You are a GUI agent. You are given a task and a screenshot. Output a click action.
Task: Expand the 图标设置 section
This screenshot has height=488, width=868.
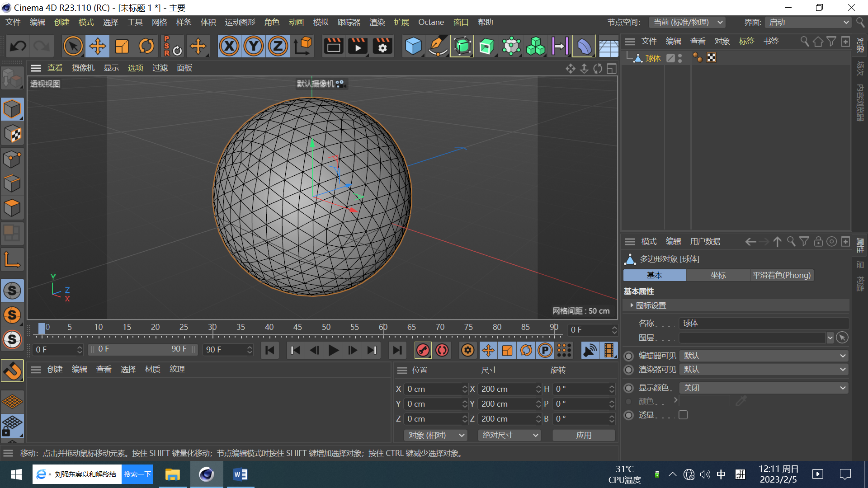(x=631, y=305)
